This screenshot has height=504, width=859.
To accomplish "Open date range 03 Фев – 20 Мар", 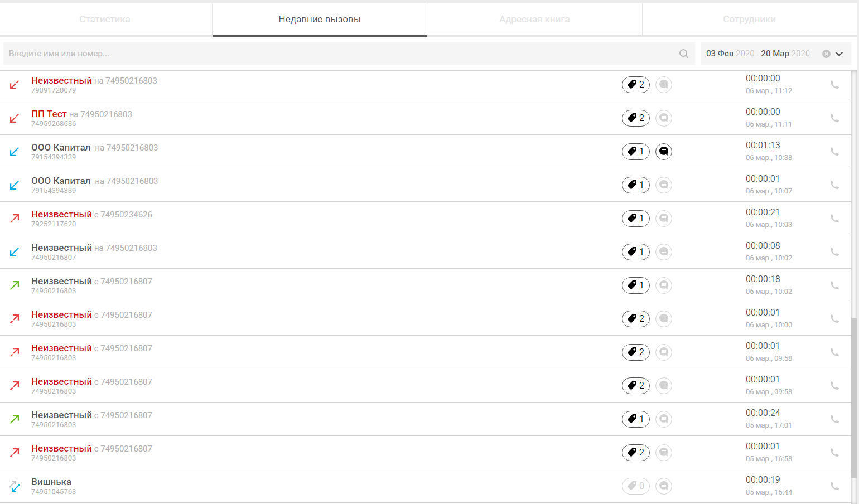I will tap(758, 54).
